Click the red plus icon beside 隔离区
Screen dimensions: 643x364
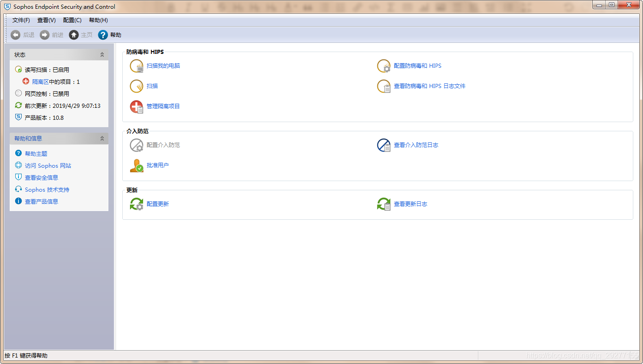26,82
